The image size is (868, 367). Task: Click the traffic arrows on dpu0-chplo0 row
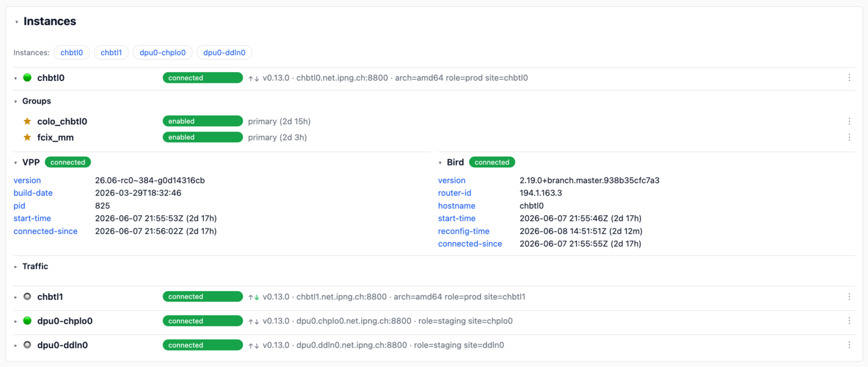[x=253, y=322]
